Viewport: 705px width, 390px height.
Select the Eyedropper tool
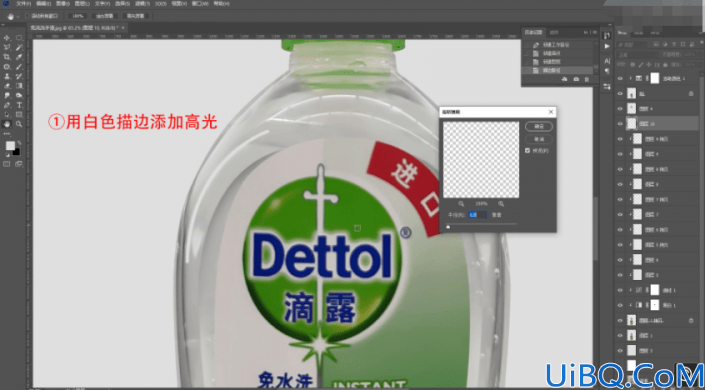click(19, 57)
